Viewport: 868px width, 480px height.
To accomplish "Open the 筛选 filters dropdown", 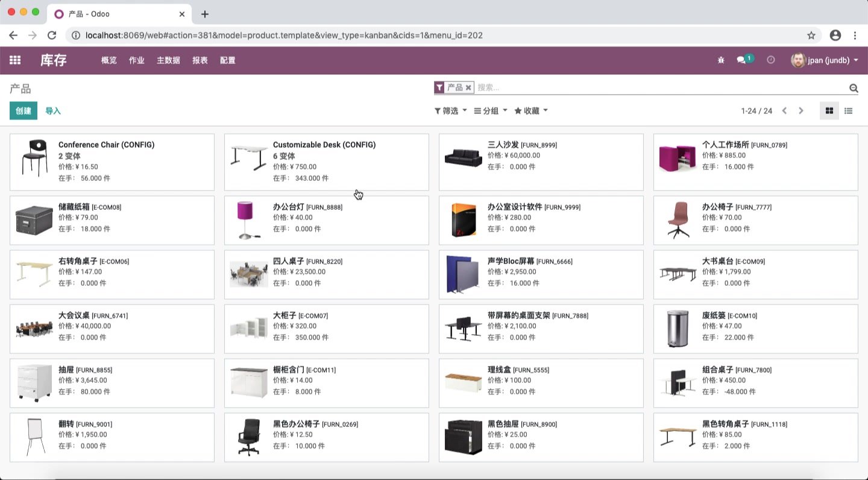I will (x=450, y=110).
